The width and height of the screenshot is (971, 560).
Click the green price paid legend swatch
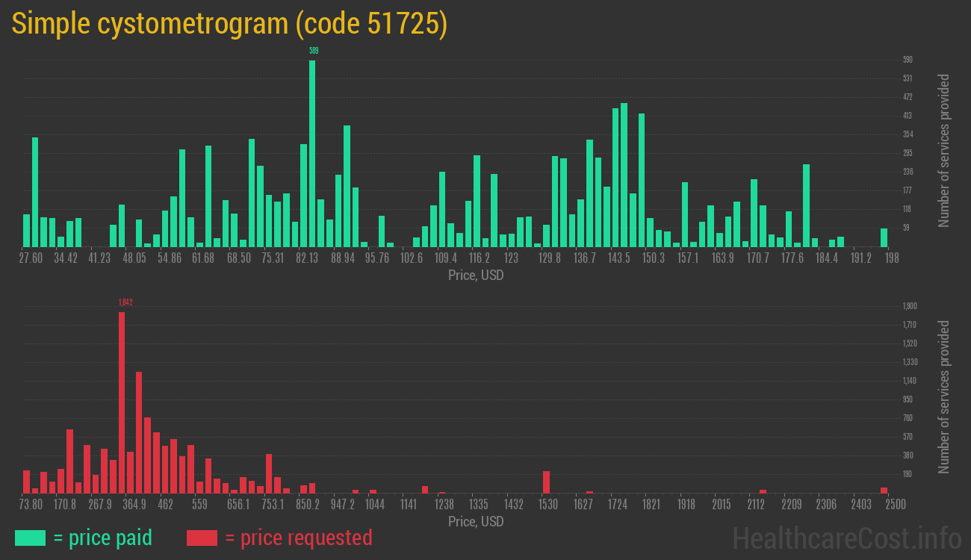[30, 538]
